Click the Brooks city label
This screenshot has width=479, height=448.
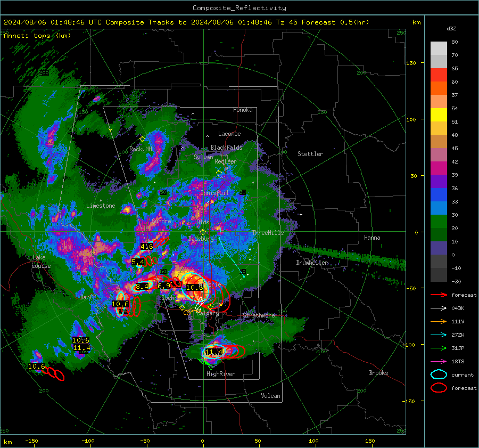pyautogui.click(x=378, y=373)
